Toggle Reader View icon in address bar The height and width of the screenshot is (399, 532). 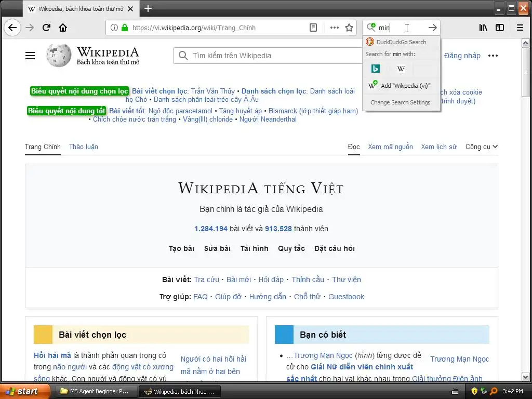coord(313,28)
